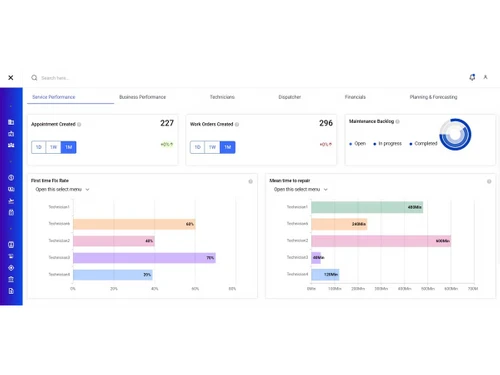The image size is (500, 375).
Task: Select 1M range for Work Orders Created
Action: 228,147
